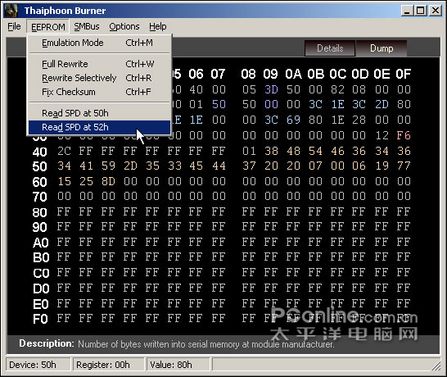Image resolution: width=447 pixels, height=377 pixels.
Task: Select byte 59 in row 50
Action: 108,166
